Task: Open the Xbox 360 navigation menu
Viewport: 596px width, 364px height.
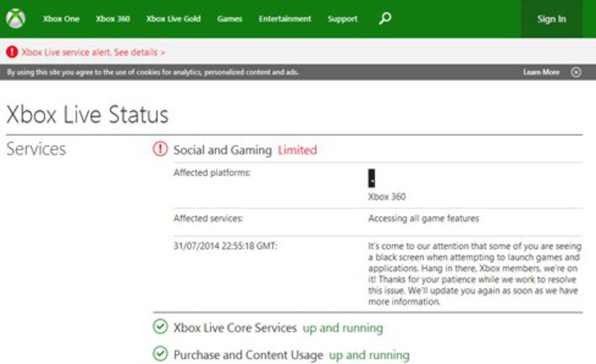Action: [x=113, y=19]
